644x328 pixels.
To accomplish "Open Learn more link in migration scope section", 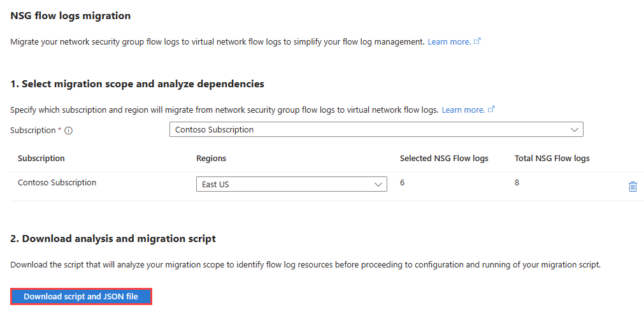I will click(x=463, y=110).
